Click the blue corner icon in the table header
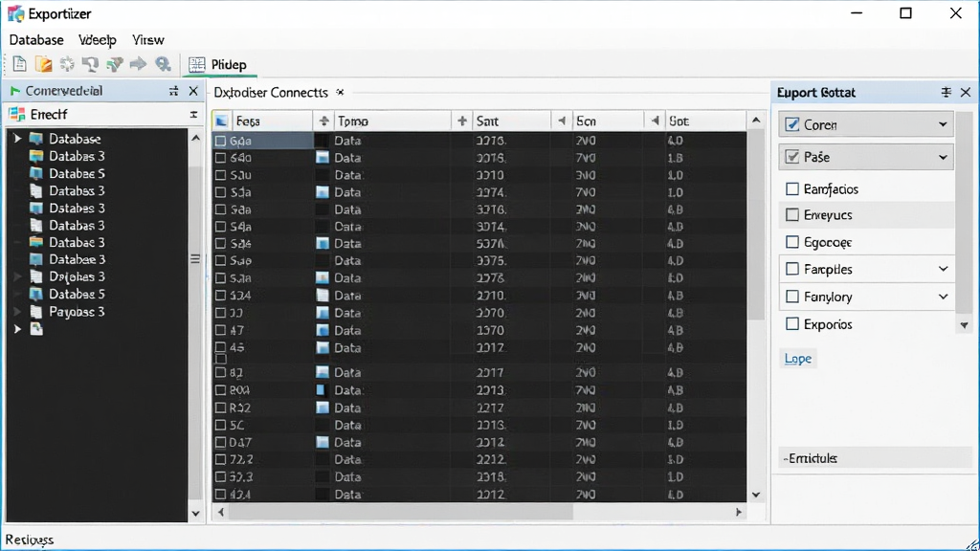The image size is (980, 551). pyautogui.click(x=221, y=121)
